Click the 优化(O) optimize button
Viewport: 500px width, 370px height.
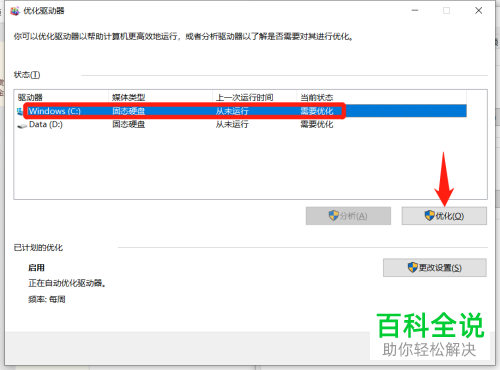[x=444, y=216]
